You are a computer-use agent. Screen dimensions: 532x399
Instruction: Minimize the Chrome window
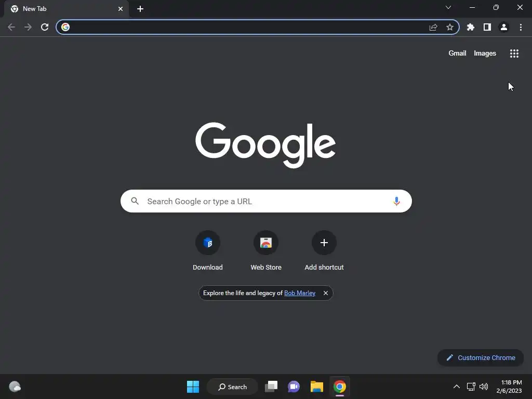pyautogui.click(x=472, y=7)
